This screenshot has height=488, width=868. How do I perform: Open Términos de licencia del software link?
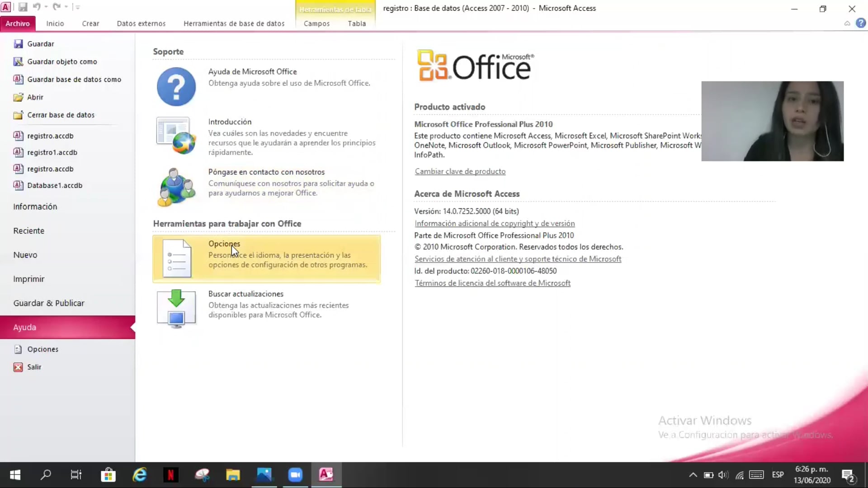coord(493,283)
